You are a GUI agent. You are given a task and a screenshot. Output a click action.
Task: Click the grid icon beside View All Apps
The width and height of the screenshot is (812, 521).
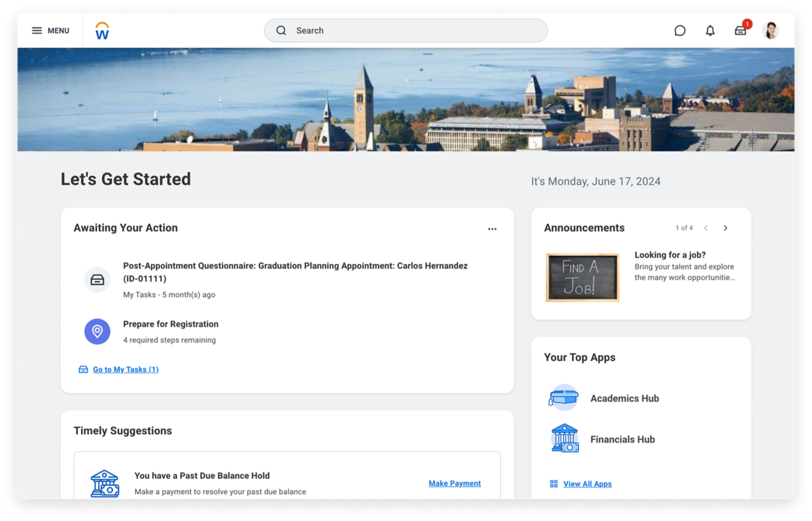[554, 484]
